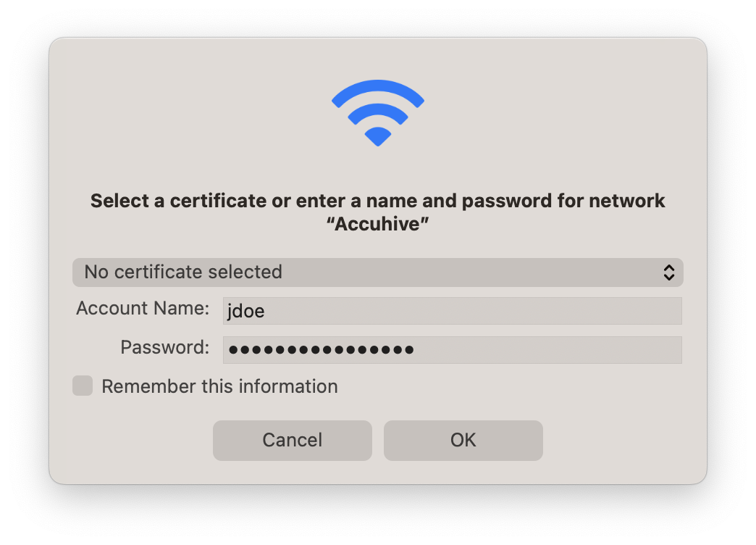This screenshot has width=756, height=545.
Task: Click the Account Name label
Action: pyautogui.click(x=142, y=308)
